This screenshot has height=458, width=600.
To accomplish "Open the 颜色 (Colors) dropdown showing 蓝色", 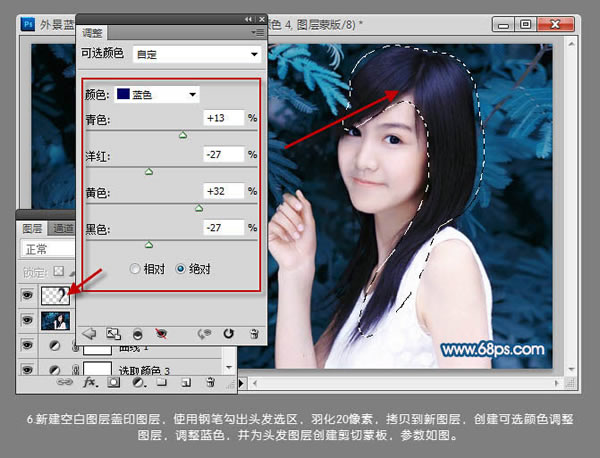I will pos(158,94).
